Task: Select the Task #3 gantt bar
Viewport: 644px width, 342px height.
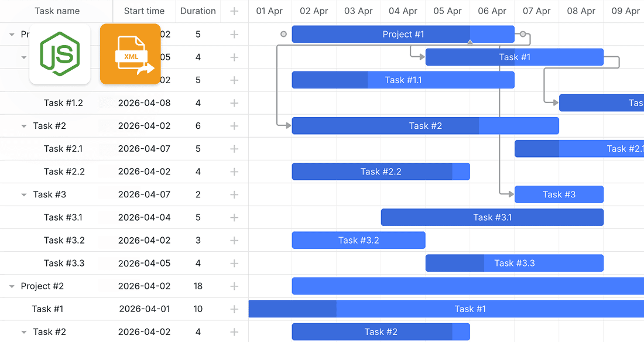Action: (559, 194)
